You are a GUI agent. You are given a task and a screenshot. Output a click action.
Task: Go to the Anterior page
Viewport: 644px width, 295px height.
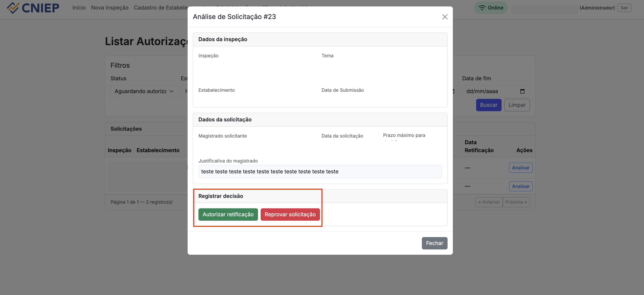click(489, 202)
